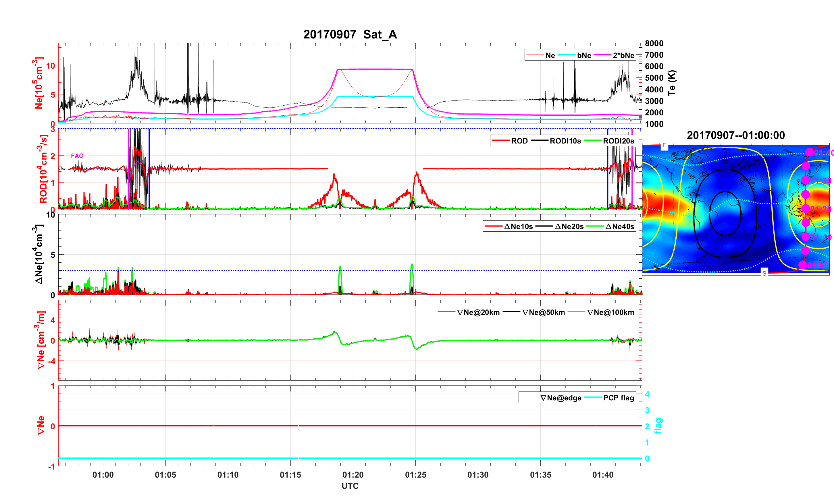Click the red 'E' end label on map
This screenshot has width=834, height=504.
pyautogui.click(x=664, y=146)
